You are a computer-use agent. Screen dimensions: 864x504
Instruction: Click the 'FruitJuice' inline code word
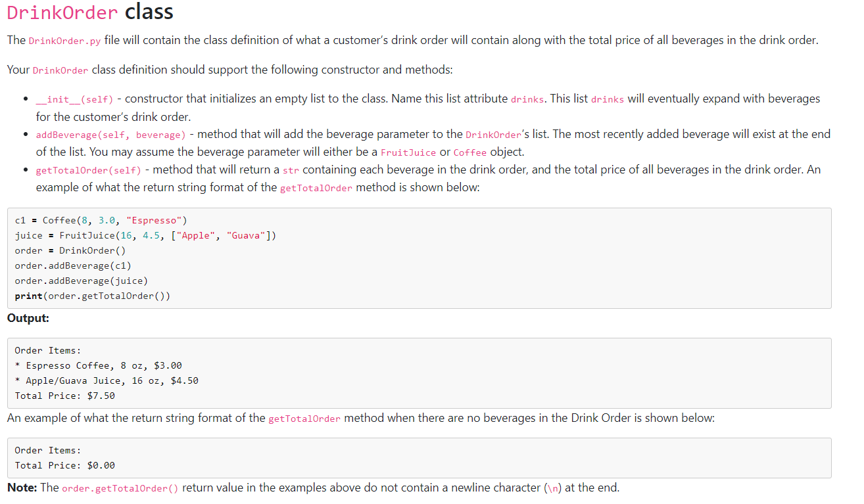408,152
